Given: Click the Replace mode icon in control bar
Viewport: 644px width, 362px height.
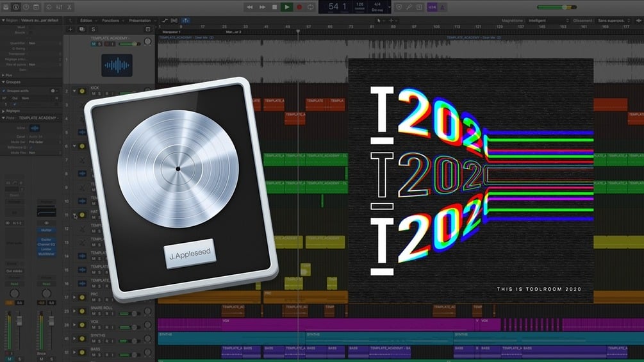Looking at the screenshot, I should click(x=399, y=7).
